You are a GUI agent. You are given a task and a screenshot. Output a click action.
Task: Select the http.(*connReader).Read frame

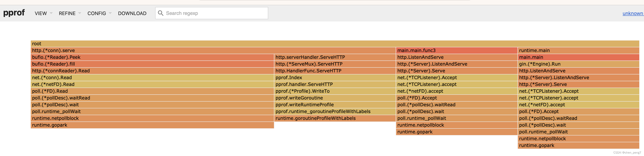point(152,71)
